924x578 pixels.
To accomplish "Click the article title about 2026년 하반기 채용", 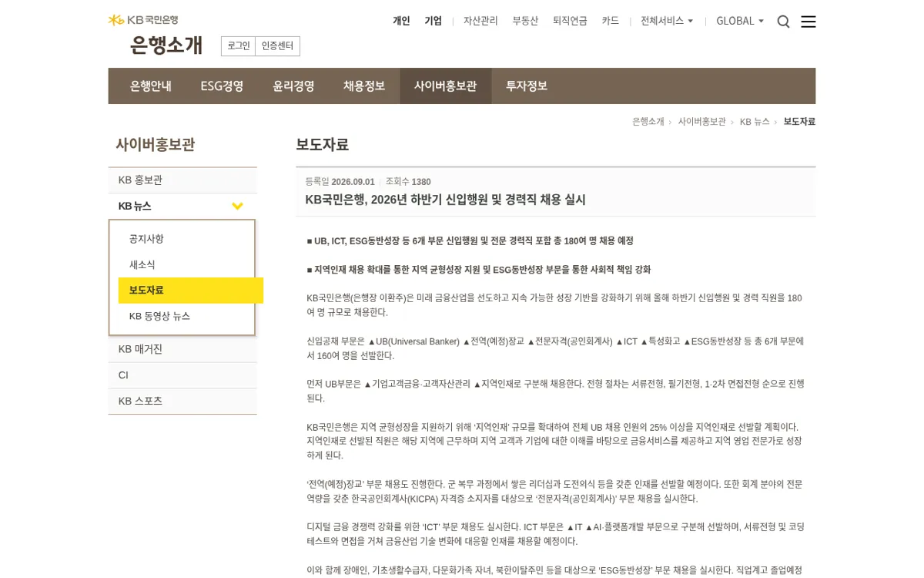I will pos(445,200).
